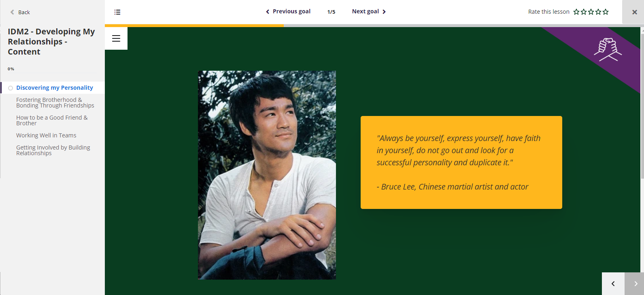The width and height of the screenshot is (644, 295).
Task: Select the Working Well in Teams lesson
Action: (x=46, y=135)
